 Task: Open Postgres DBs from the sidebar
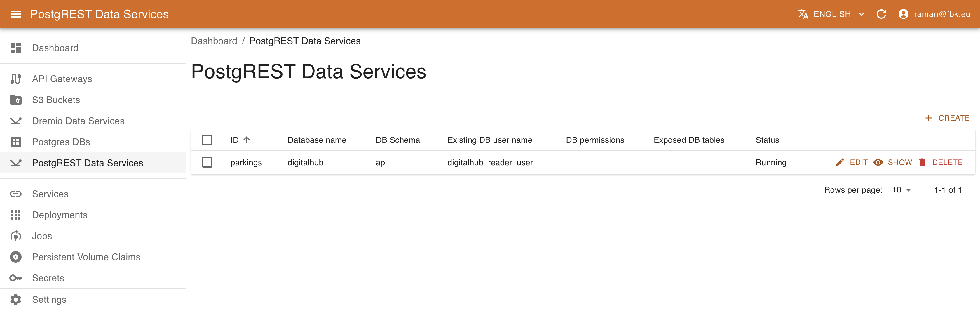[61, 142]
